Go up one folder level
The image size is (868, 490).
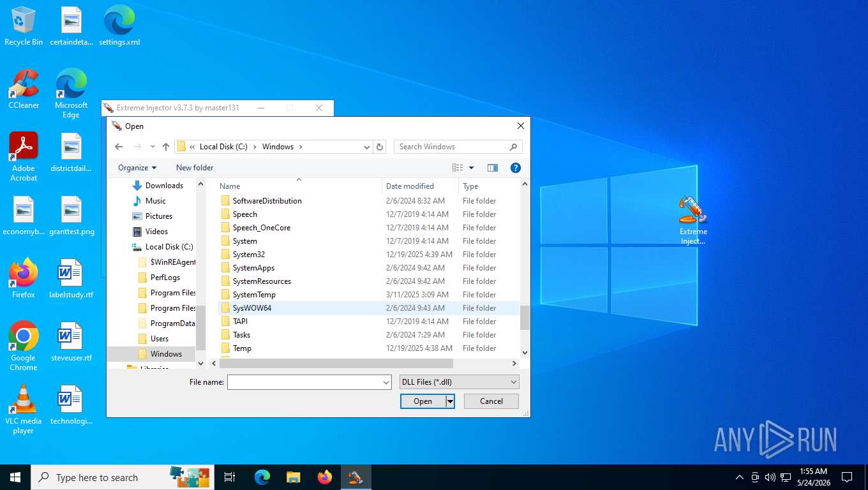[166, 147]
